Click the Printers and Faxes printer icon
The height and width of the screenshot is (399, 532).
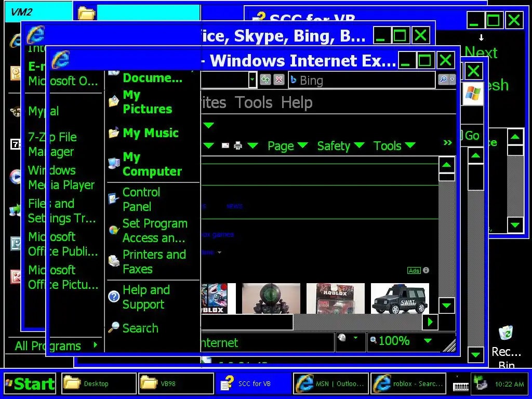114,261
